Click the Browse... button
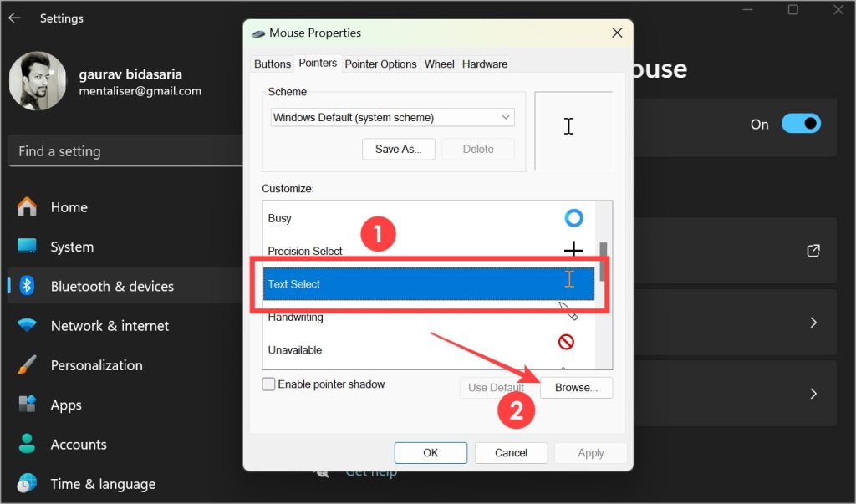 click(576, 387)
